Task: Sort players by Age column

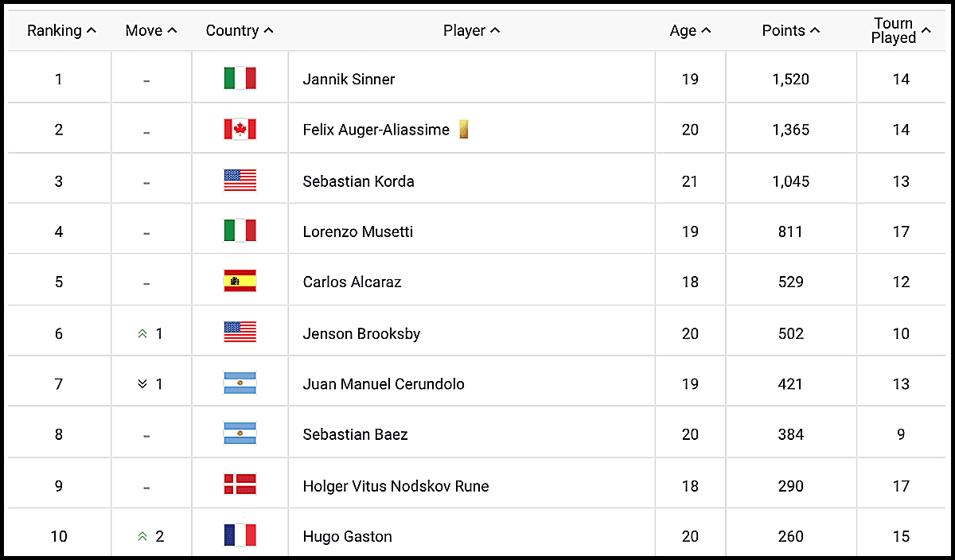Action: (x=690, y=30)
